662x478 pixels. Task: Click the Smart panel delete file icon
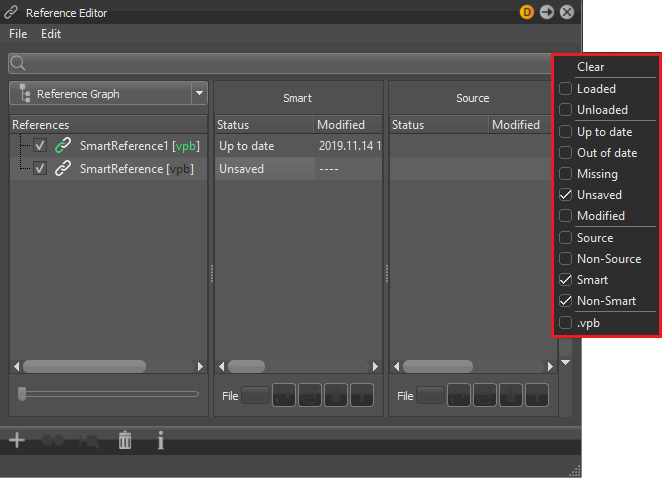[336, 395]
